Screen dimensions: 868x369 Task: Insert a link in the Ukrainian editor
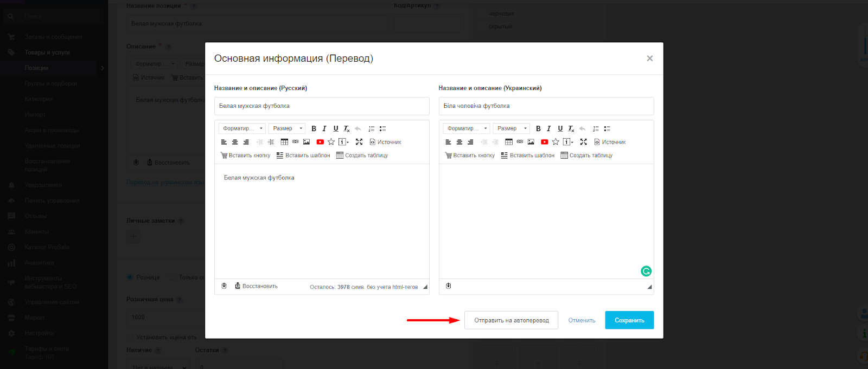pyautogui.click(x=520, y=142)
